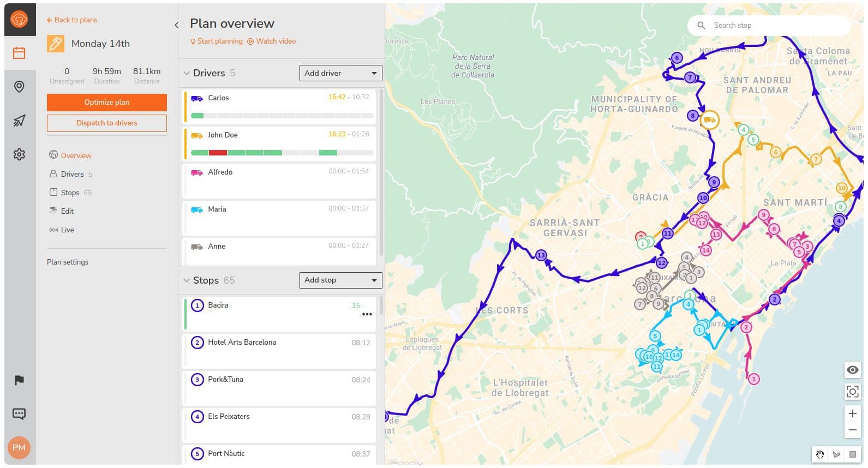Click the flag icon in sidebar
The height and width of the screenshot is (468, 868).
pos(19,380)
